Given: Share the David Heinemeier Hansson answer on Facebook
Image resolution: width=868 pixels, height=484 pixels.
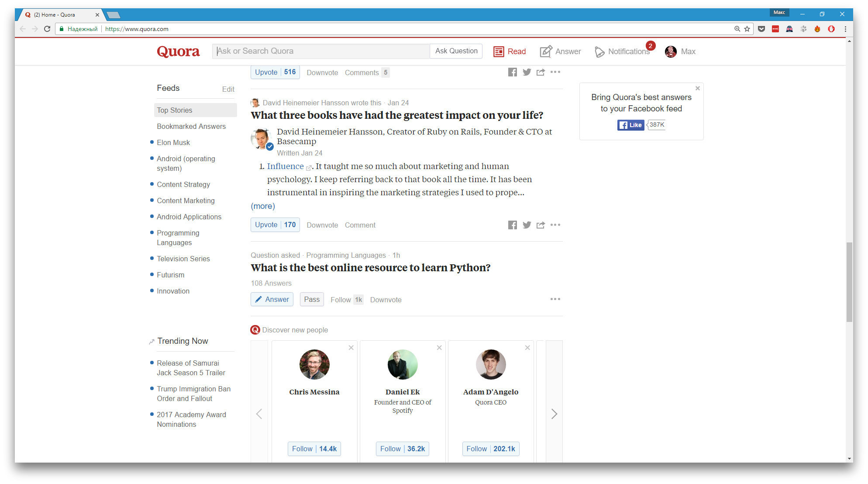Looking at the screenshot, I should (512, 225).
